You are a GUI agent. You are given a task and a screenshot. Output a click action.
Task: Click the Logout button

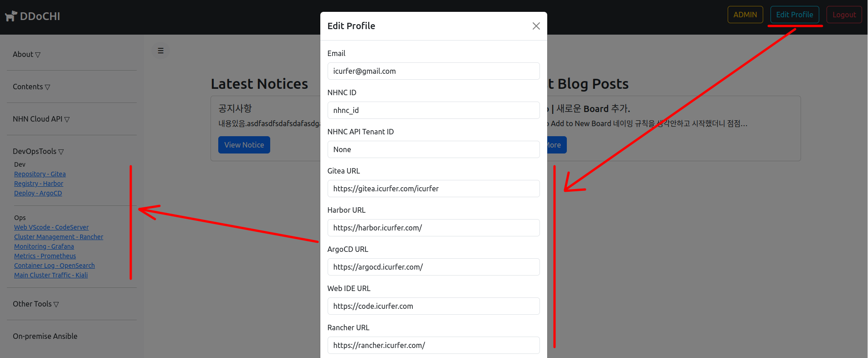tap(844, 15)
